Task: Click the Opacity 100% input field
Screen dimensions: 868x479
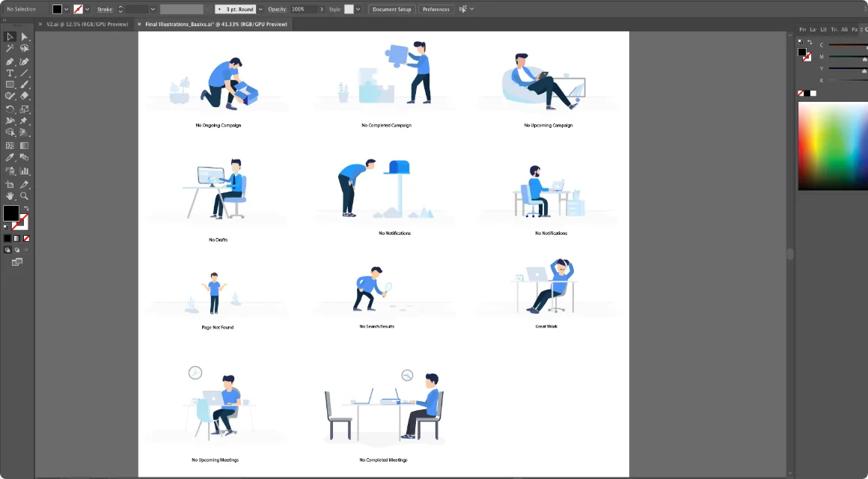Action: (x=303, y=10)
